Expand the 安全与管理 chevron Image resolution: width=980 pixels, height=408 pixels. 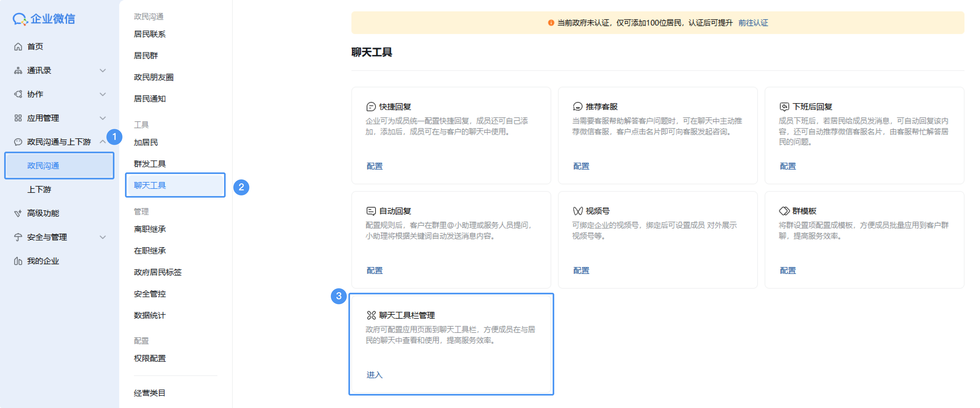103,237
